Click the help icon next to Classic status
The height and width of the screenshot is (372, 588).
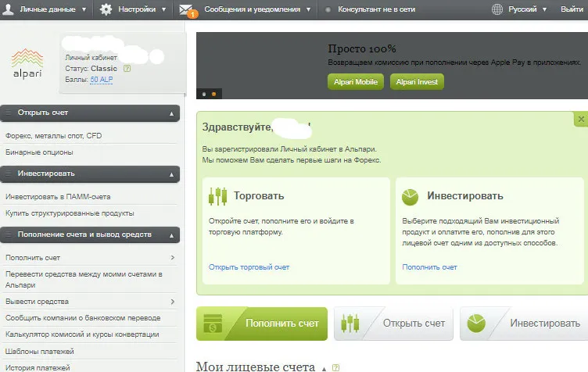127,69
